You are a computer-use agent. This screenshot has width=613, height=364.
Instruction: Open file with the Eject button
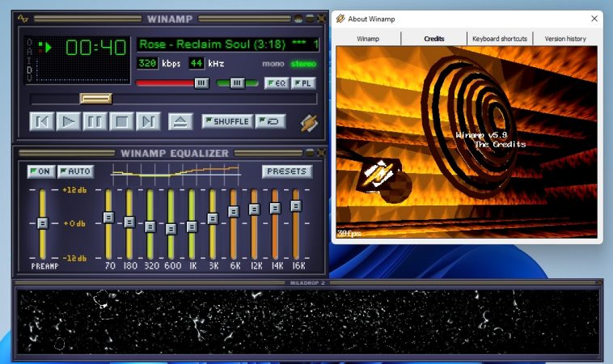[x=180, y=121]
